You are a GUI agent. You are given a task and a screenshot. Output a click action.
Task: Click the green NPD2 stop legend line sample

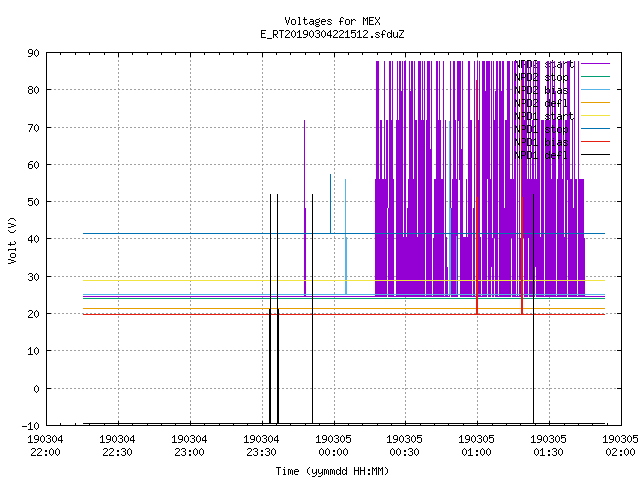595,76
